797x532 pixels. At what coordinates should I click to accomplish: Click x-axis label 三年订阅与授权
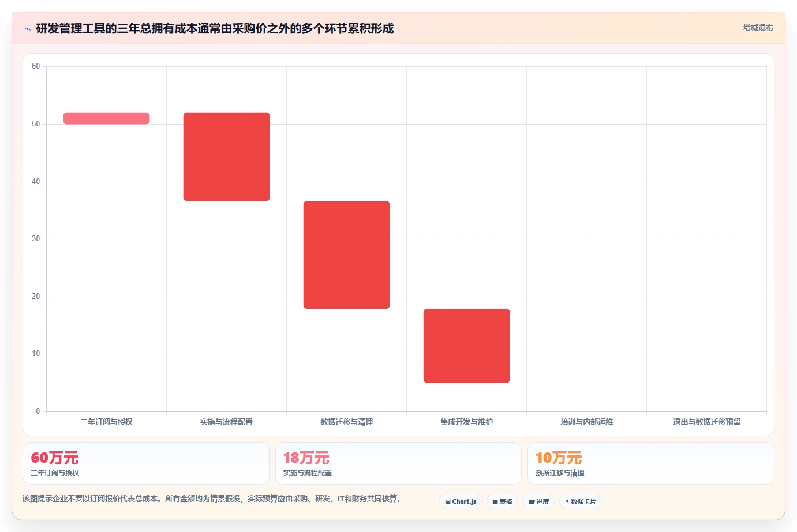106,422
